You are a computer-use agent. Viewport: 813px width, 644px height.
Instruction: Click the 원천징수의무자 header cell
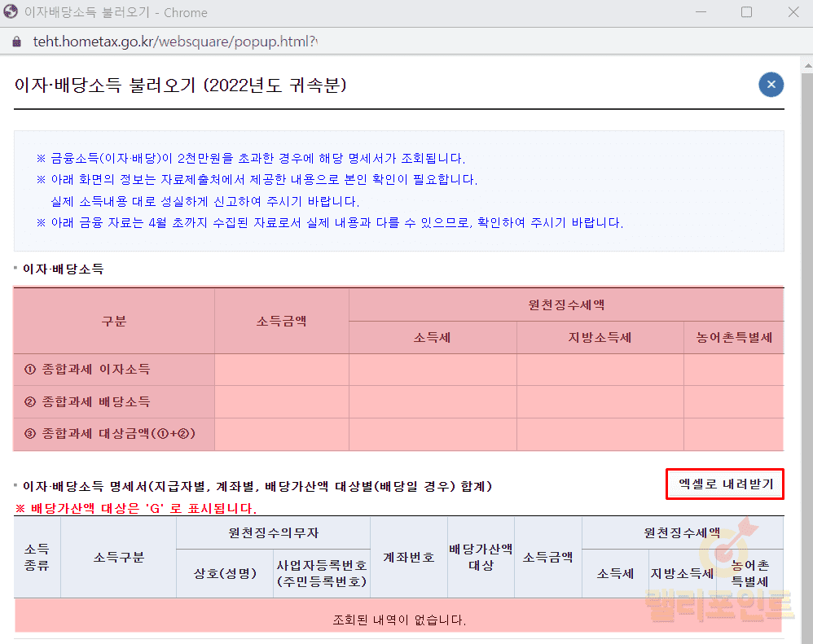click(273, 532)
